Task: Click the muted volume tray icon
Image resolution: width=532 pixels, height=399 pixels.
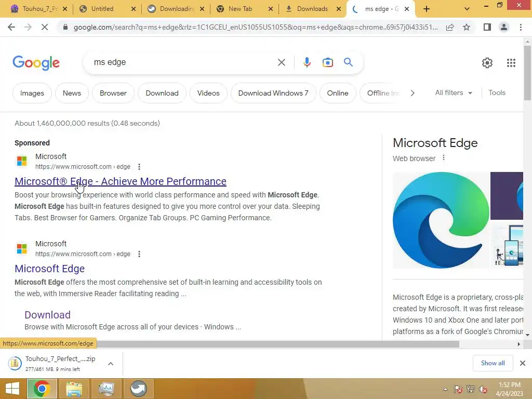Action: pos(483,390)
